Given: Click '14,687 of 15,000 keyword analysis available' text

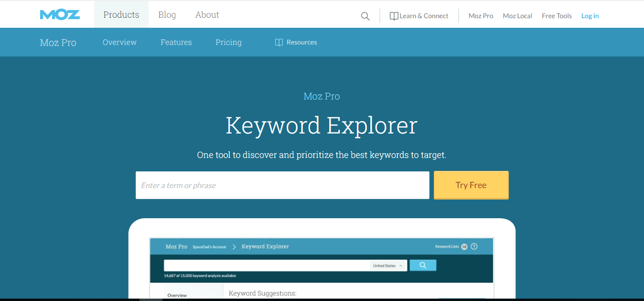Looking at the screenshot, I should click(x=200, y=276).
